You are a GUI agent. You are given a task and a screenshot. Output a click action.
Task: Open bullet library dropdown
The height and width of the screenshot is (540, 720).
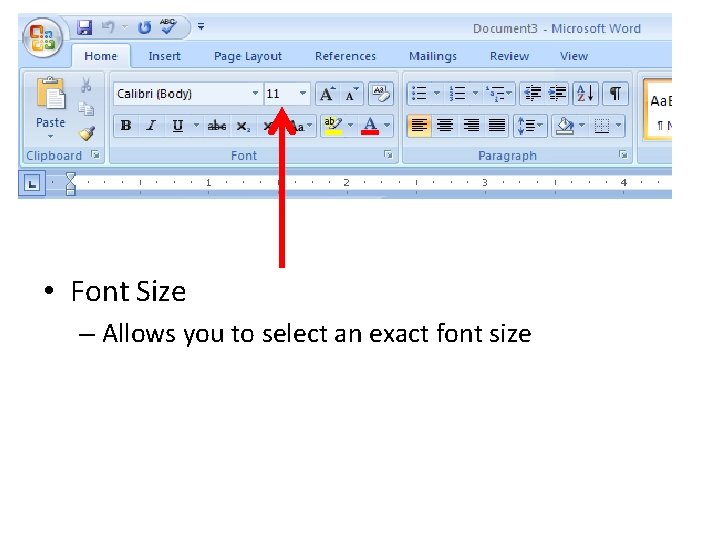437,94
